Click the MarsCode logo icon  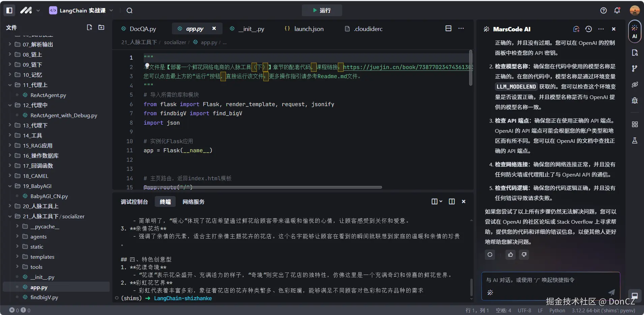coord(26,10)
